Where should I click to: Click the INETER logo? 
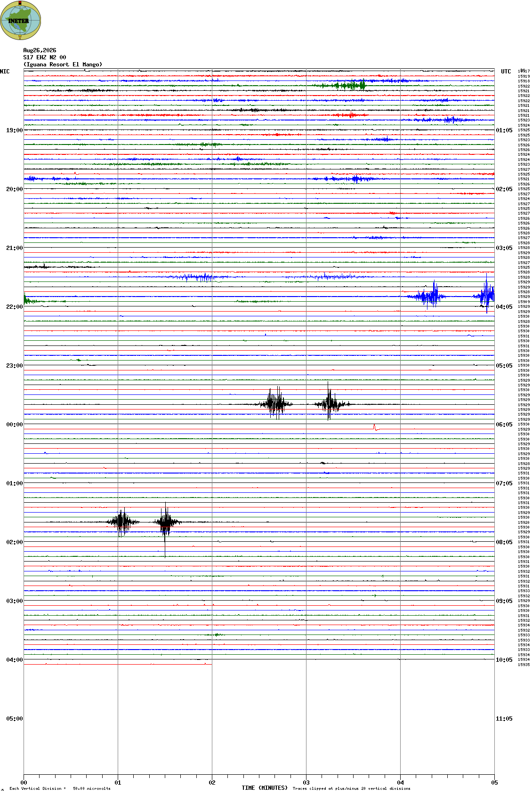[21, 20]
